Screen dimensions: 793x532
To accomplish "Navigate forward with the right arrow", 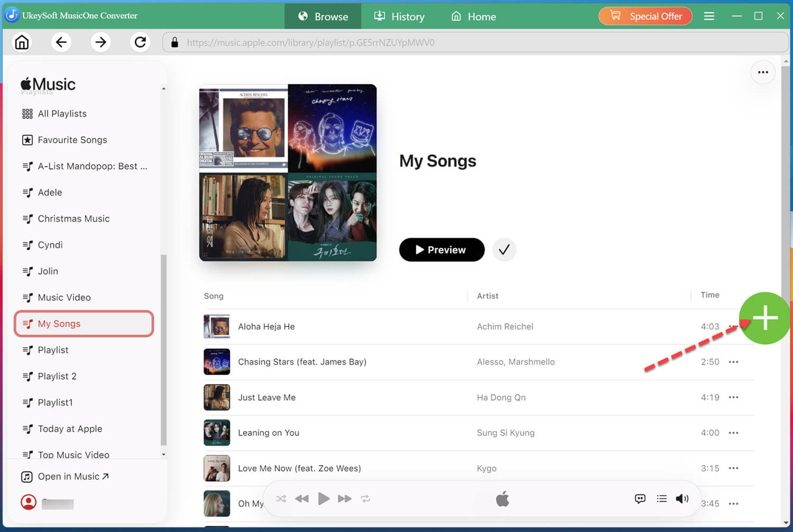I will tap(100, 42).
